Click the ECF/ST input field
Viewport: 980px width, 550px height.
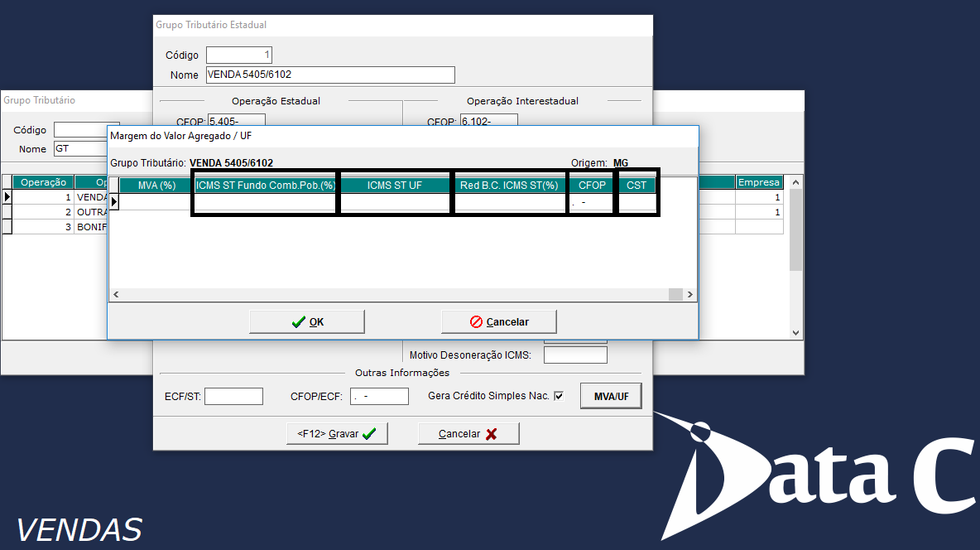coord(233,396)
